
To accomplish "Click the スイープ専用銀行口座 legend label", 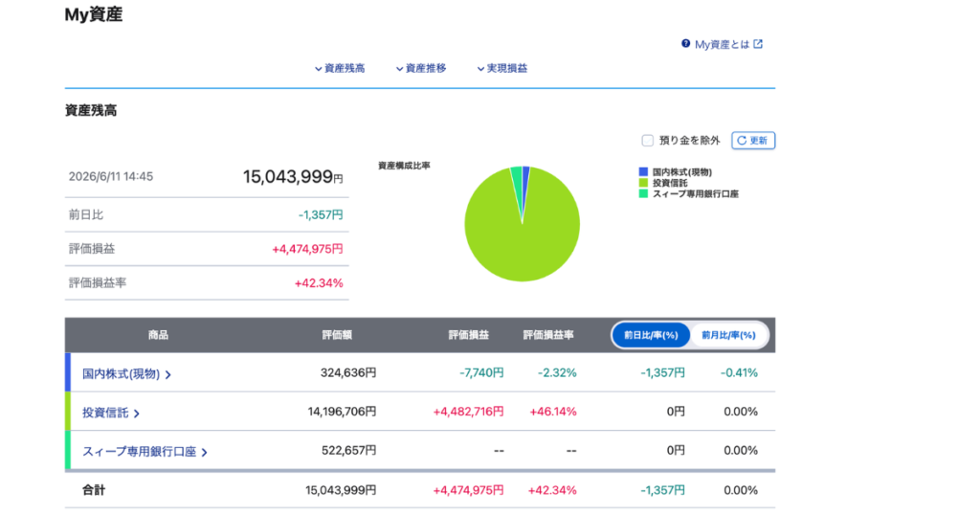I will (696, 193).
